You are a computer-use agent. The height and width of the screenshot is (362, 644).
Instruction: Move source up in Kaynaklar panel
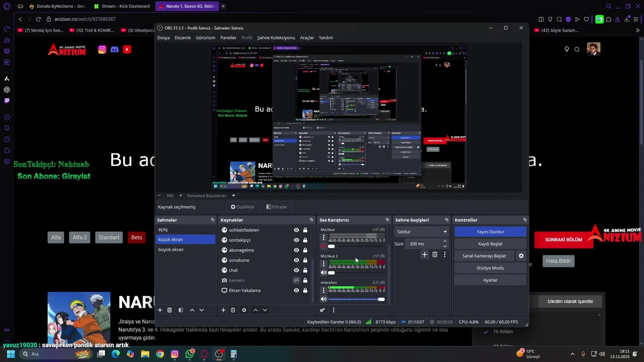pos(256,310)
